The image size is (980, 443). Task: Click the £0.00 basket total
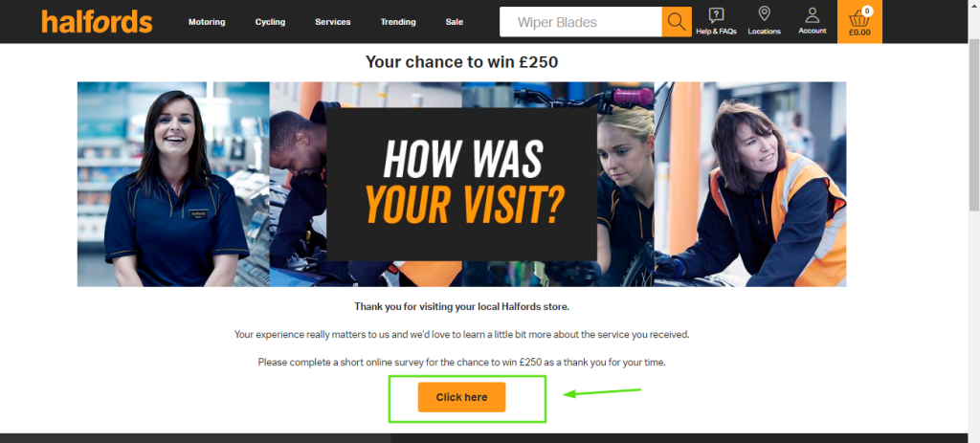point(859,33)
